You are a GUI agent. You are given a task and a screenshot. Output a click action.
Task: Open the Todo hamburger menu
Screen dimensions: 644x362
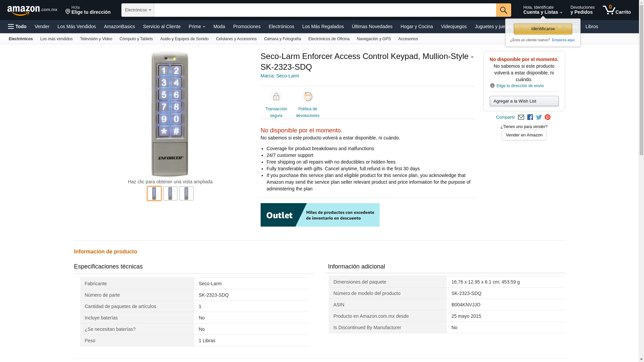[17, 26]
